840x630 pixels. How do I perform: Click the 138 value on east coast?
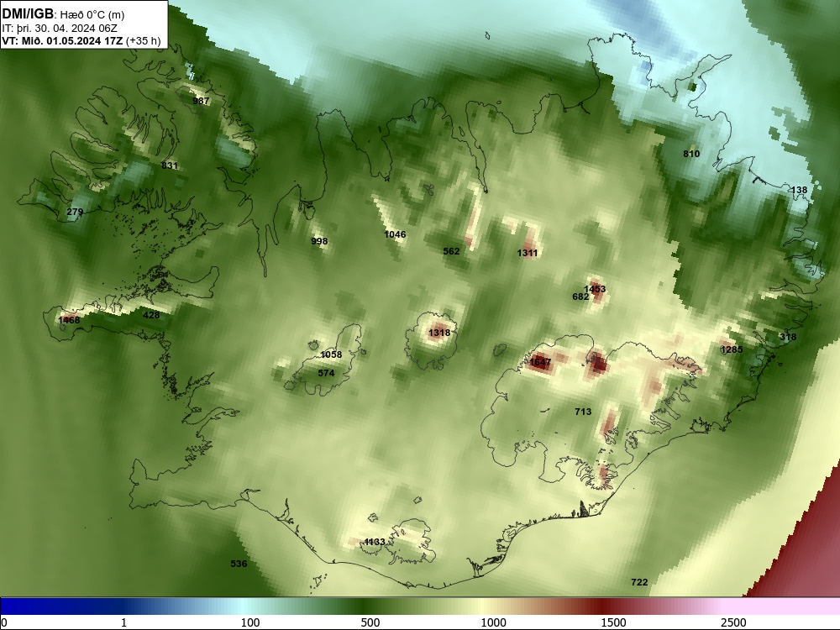(800, 190)
